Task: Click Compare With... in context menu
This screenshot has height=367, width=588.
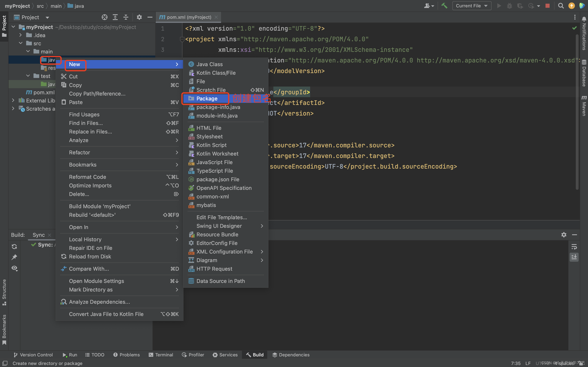Action: pos(120,269)
